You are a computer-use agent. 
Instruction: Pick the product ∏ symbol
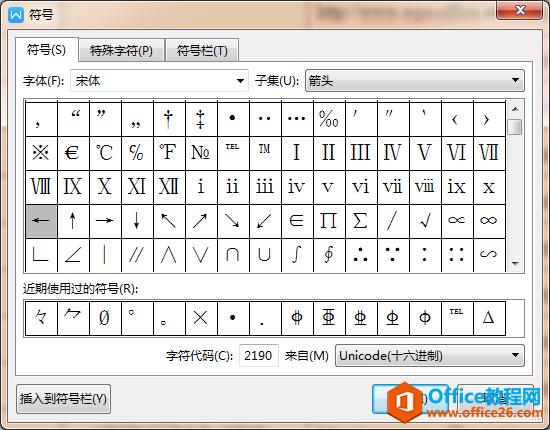pyautogui.click(x=329, y=221)
